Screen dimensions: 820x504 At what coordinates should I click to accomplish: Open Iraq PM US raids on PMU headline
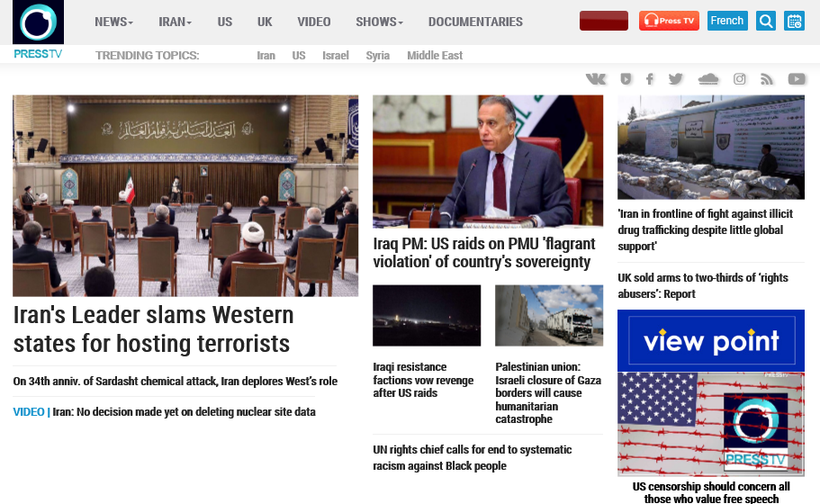pos(484,253)
